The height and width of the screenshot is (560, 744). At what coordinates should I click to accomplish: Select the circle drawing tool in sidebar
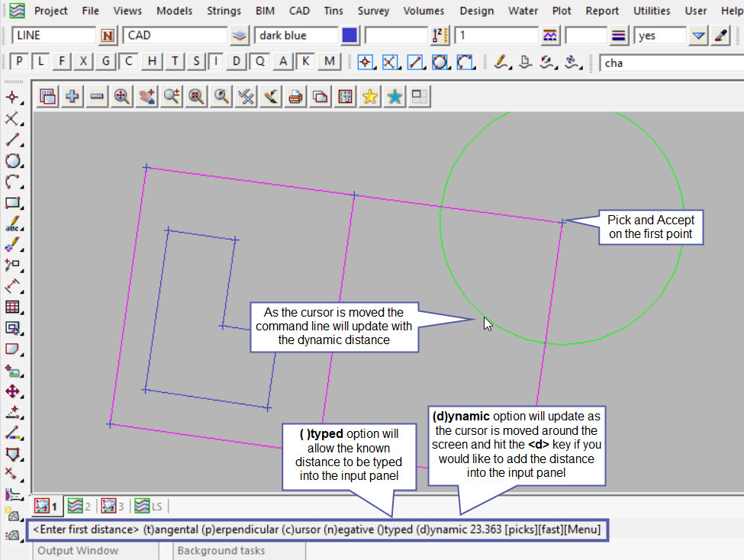click(12, 161)
